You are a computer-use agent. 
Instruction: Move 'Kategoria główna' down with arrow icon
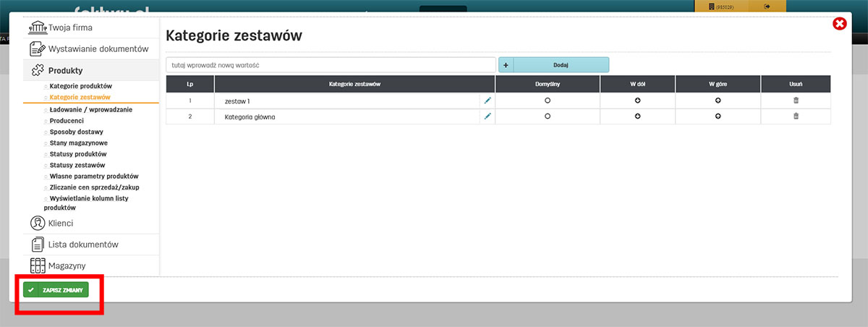637,116
